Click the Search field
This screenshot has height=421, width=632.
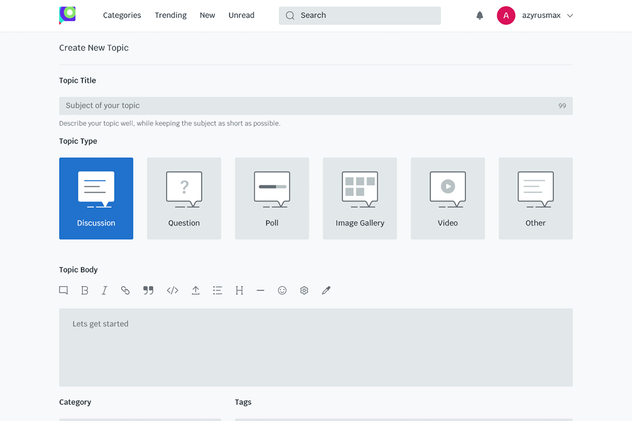(x=360, y=16)
